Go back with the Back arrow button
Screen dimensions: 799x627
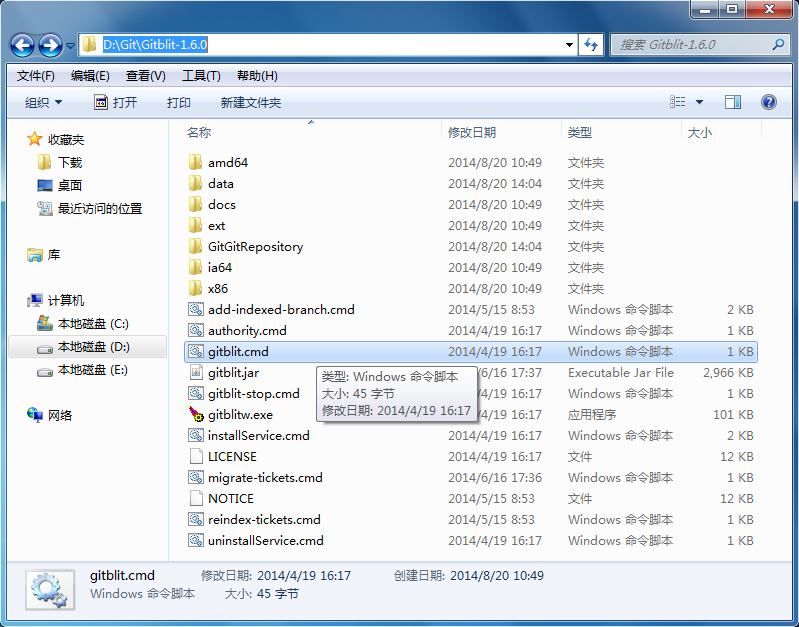click(22, 45)
